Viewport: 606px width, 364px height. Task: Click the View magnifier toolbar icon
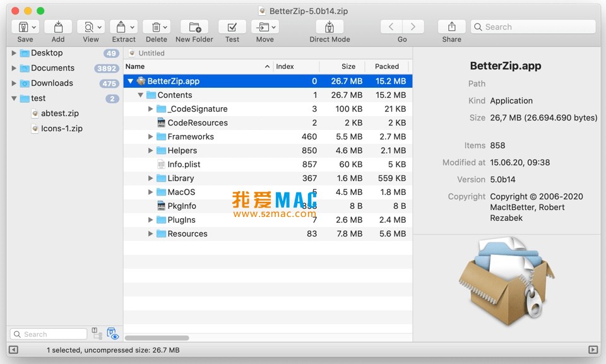click(x=89, y=27)
